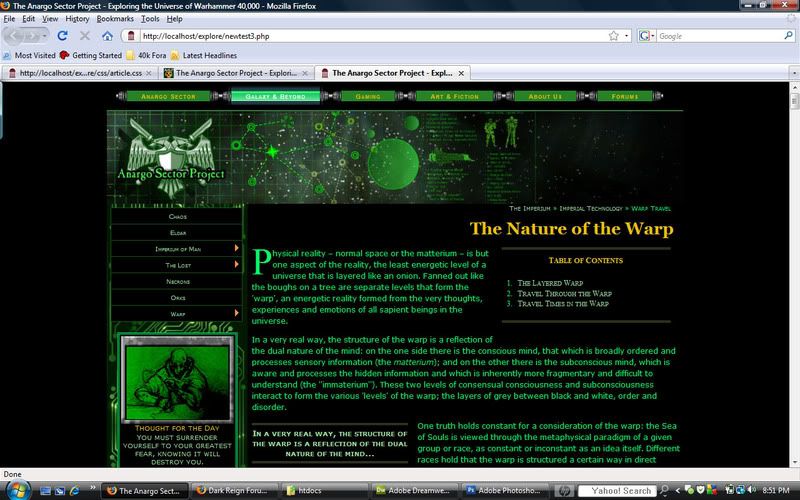Reload the page with the refresh icon
The height and width of the screenshot is (500, 800).
click(x=62, y=36)
